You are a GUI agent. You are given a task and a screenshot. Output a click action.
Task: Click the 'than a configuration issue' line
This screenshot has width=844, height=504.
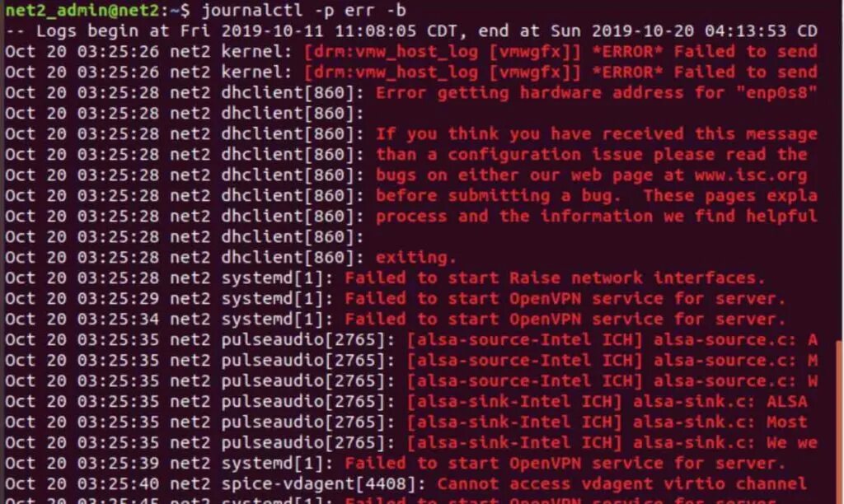pos(406,154)
